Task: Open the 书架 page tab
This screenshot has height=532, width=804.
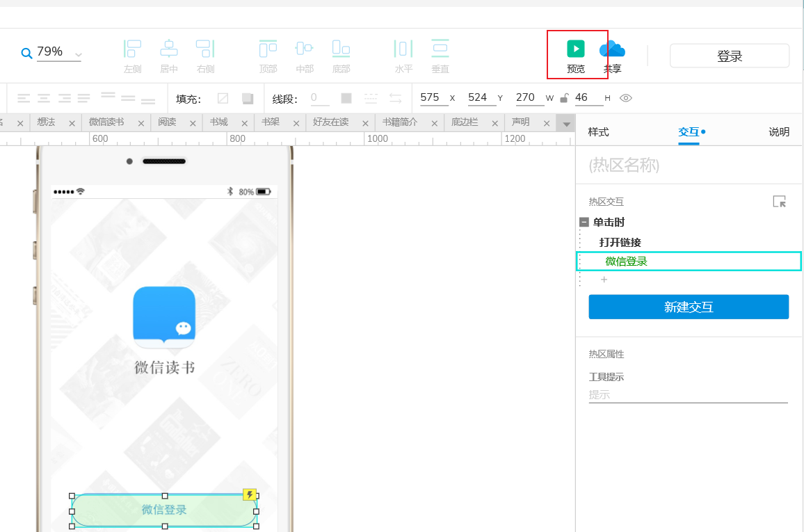Action: click(x=271, y=122)
